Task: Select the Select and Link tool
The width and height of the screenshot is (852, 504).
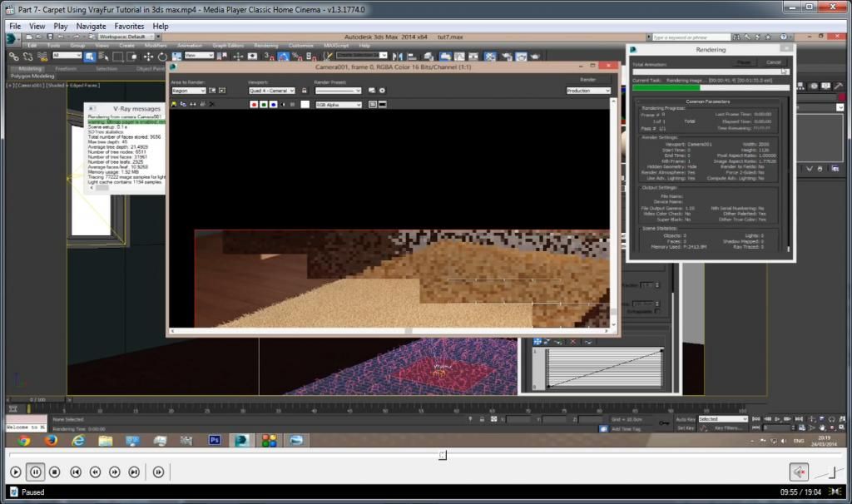Action: 13,57
